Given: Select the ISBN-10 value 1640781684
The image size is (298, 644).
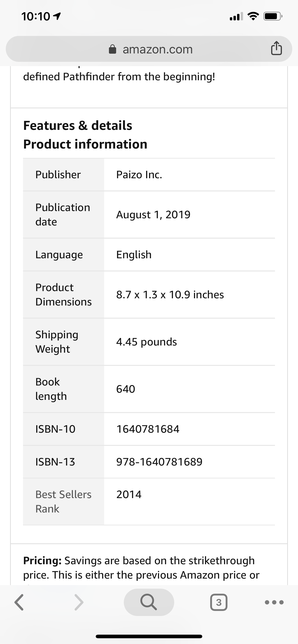Looking at the screenshot, I should pyautogui.click(x=148, y=429).
